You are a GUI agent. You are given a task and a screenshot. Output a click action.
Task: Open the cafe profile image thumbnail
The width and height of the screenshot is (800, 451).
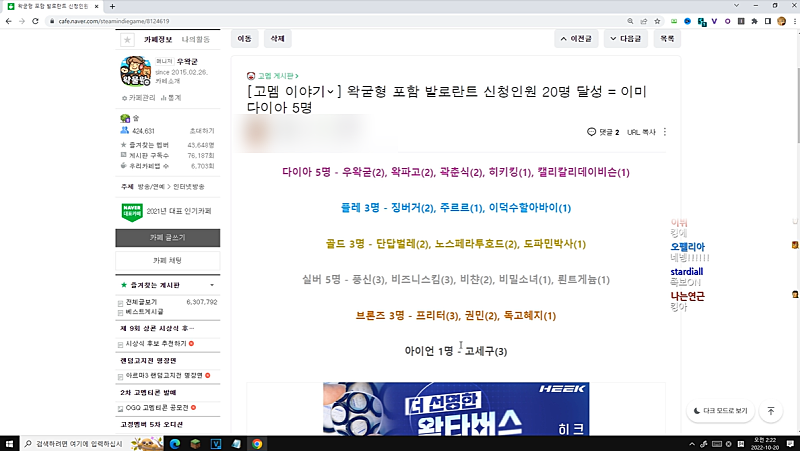coord(135,71)
